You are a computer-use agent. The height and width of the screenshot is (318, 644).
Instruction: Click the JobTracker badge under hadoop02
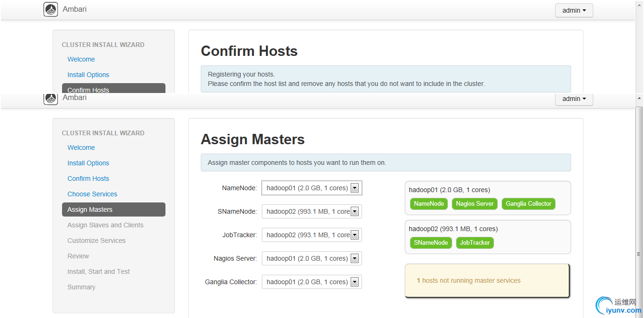[x=475, y=243]
